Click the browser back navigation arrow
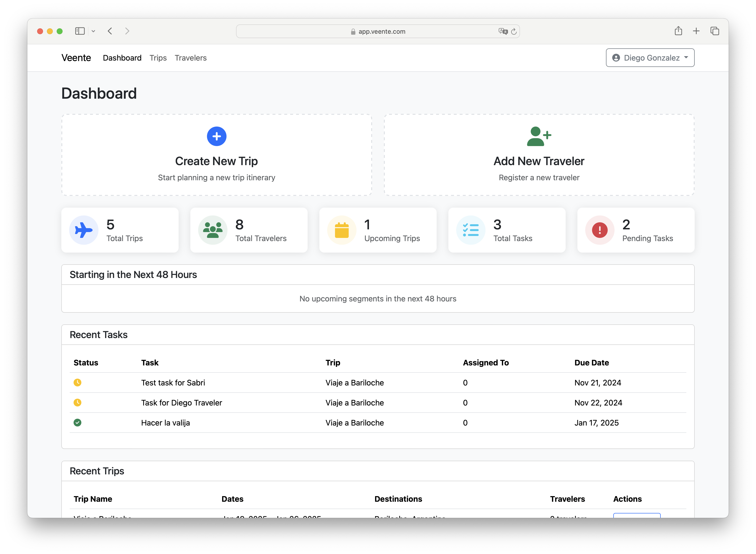 (x=109, y=31)
